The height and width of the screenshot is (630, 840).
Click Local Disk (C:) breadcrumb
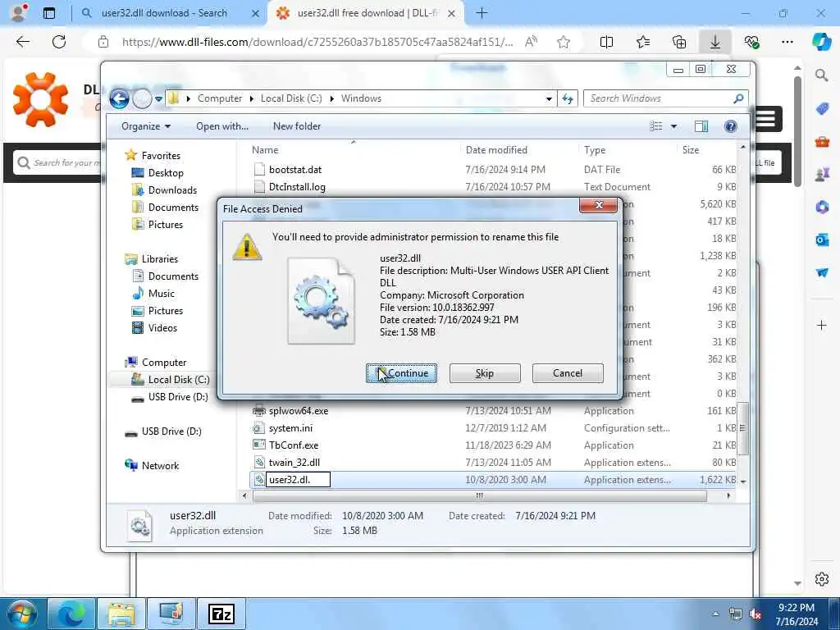click(x=291, y=98)
